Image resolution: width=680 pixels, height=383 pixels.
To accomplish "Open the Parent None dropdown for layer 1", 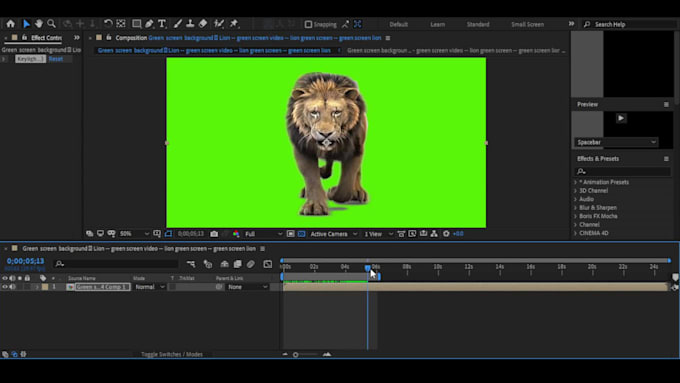I will point(247,287).
